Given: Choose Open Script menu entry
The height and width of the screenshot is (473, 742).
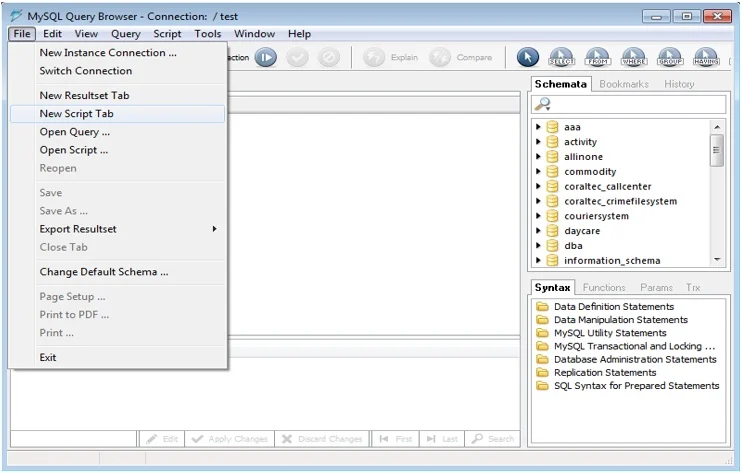Looking at the screenshot, I should point(117,150).
